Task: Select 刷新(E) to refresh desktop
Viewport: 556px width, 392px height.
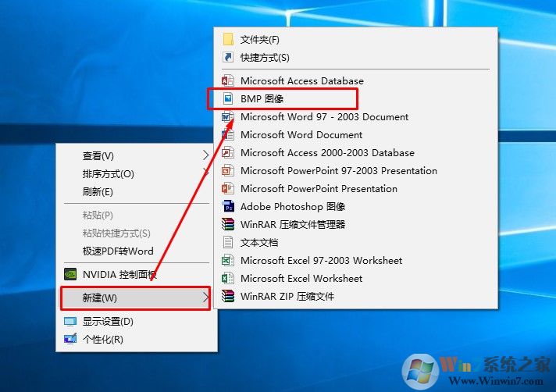Action: (137, 192)
